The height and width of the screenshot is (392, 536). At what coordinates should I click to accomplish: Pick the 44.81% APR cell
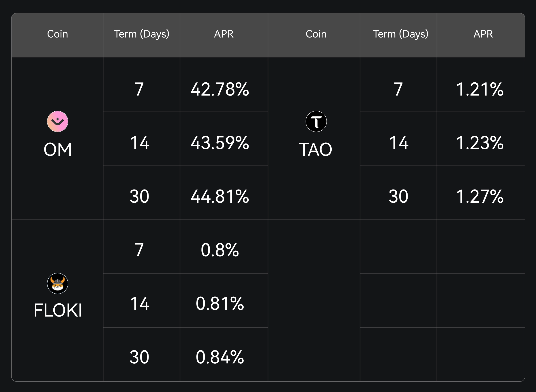tap(220, 196)
